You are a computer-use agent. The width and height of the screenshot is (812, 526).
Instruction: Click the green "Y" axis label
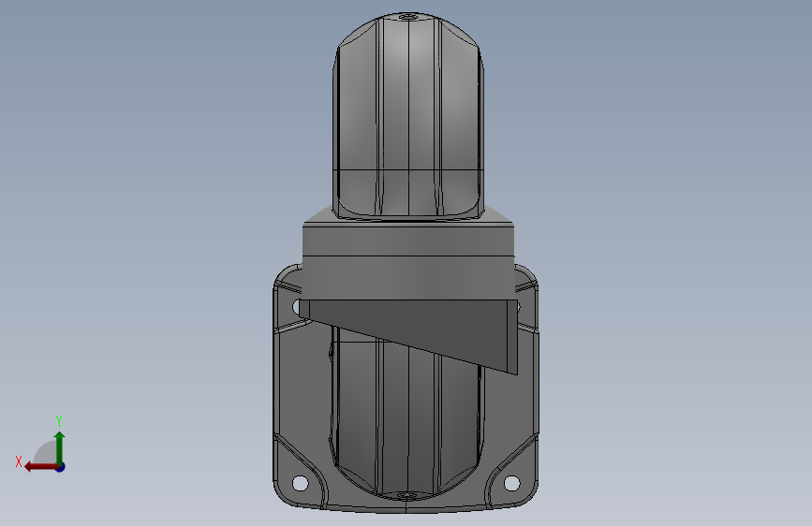pyautogui.click(x=59, y=420)
